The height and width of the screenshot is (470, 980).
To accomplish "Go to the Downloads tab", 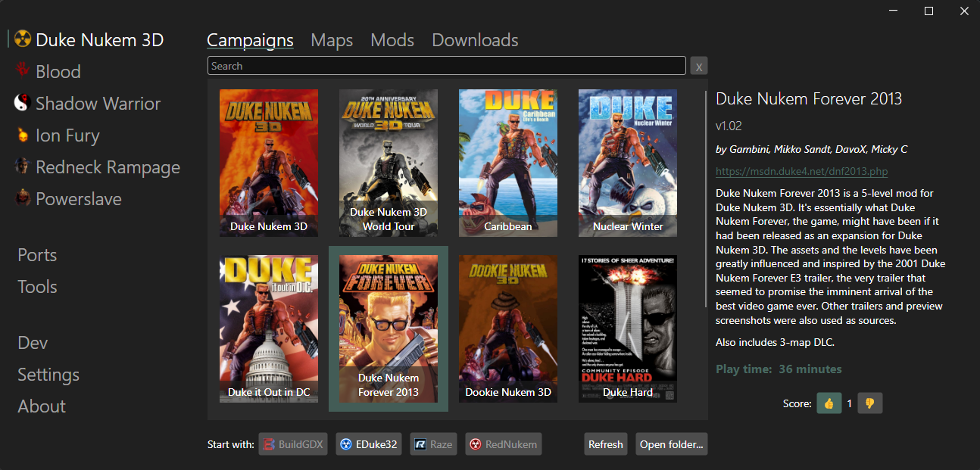I will (x=475, y=40).
